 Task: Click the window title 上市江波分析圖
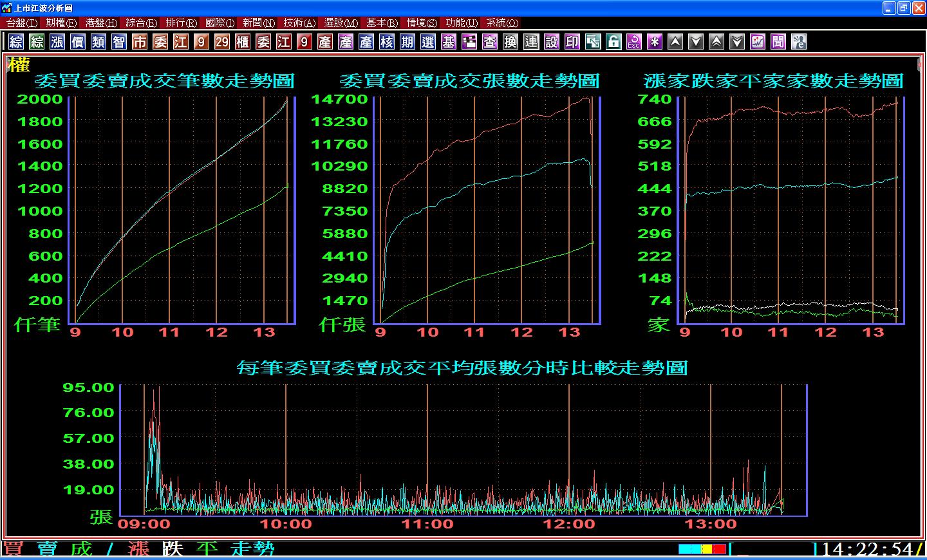point(44,8)
